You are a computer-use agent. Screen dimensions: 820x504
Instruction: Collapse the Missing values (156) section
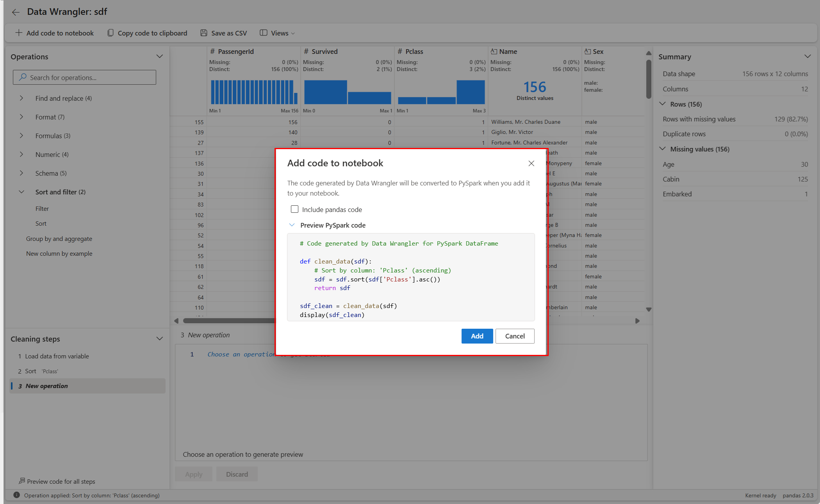tap(663, 149)
